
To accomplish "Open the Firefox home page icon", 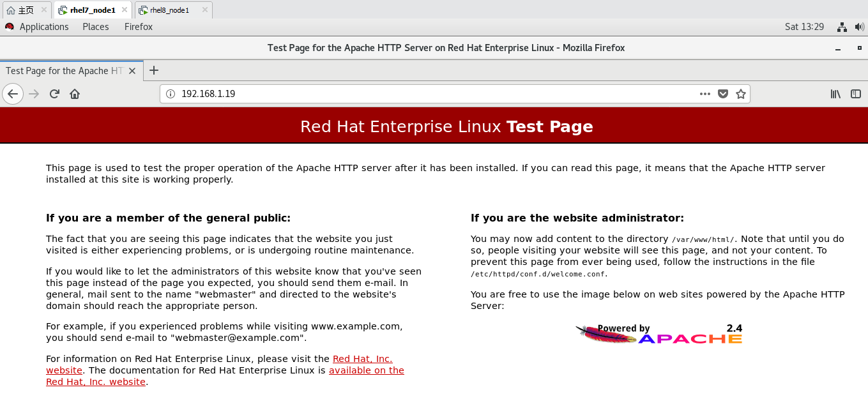I will point(75,94).
